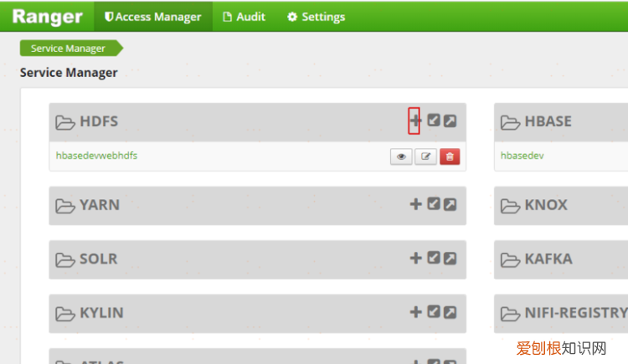This screenshot has height=364, width=628.
Task: Add a new SOLR service
Action: point(415,259)
